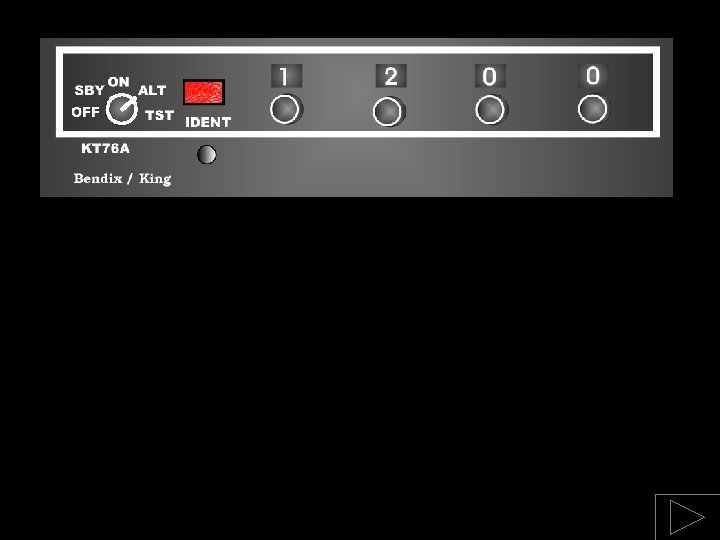720x540 pixels.
Task: Click the red IDENT button
Action: [204, 92]
